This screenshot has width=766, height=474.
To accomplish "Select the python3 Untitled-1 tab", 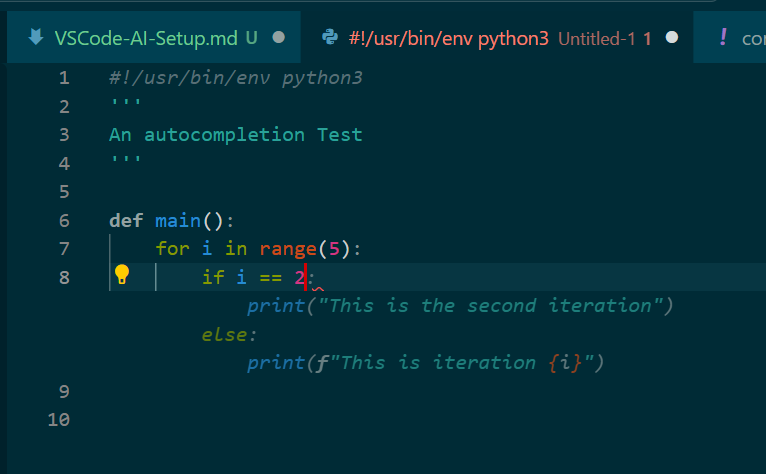I will [470, 38].
